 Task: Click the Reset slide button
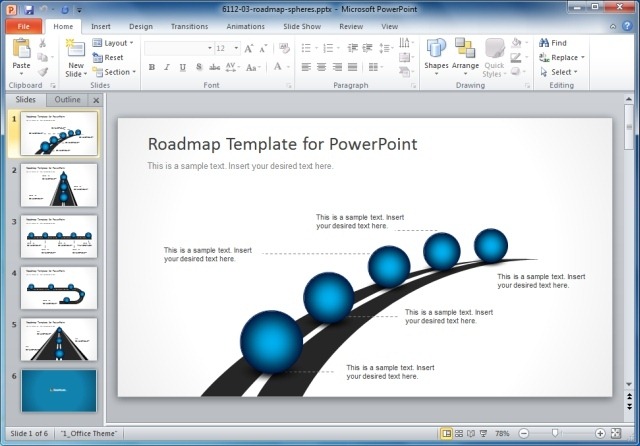(108, 58)
